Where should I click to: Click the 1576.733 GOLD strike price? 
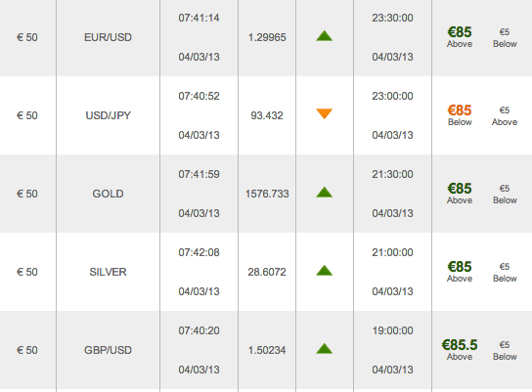click(267, 194)
